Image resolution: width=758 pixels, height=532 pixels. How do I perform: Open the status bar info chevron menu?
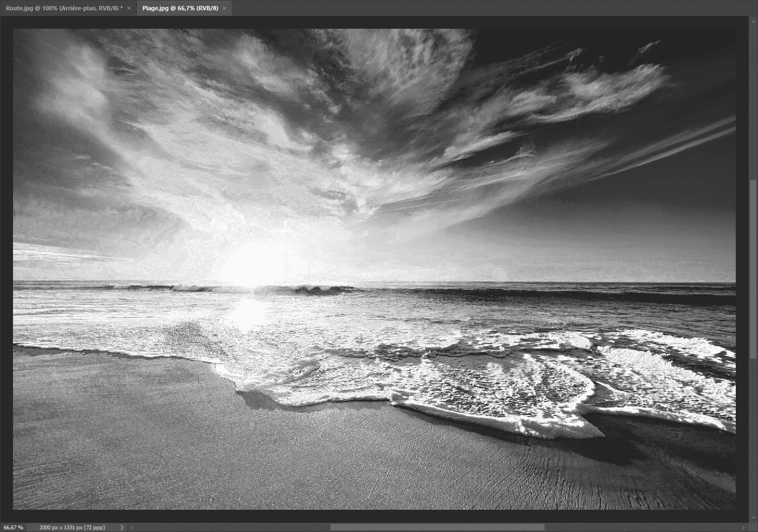click(121, 527)
